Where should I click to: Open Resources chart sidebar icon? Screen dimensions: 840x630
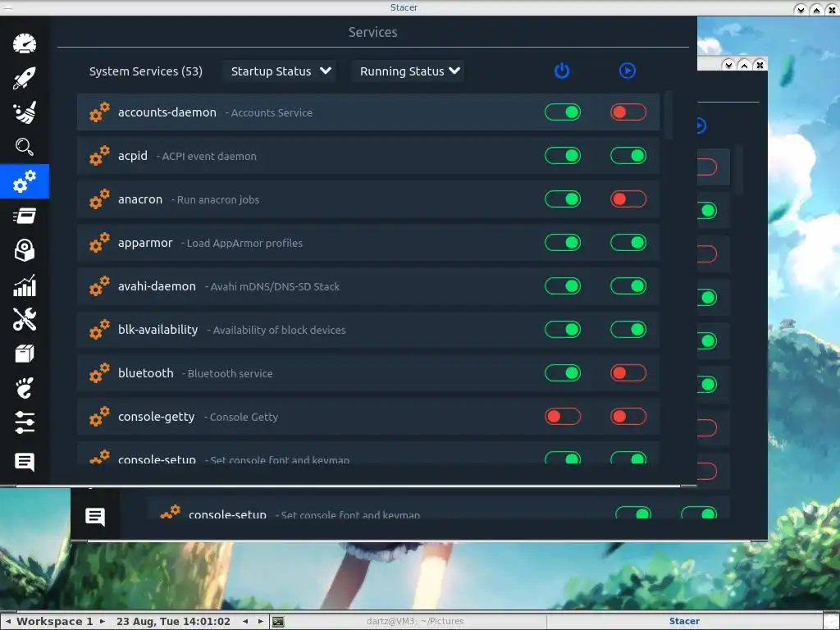pos(25,285)
